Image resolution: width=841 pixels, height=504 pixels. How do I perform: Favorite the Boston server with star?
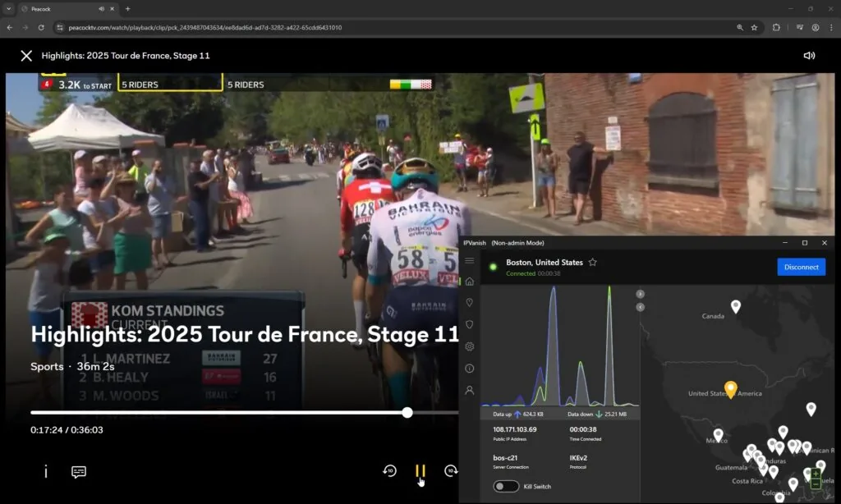[593, 262]
